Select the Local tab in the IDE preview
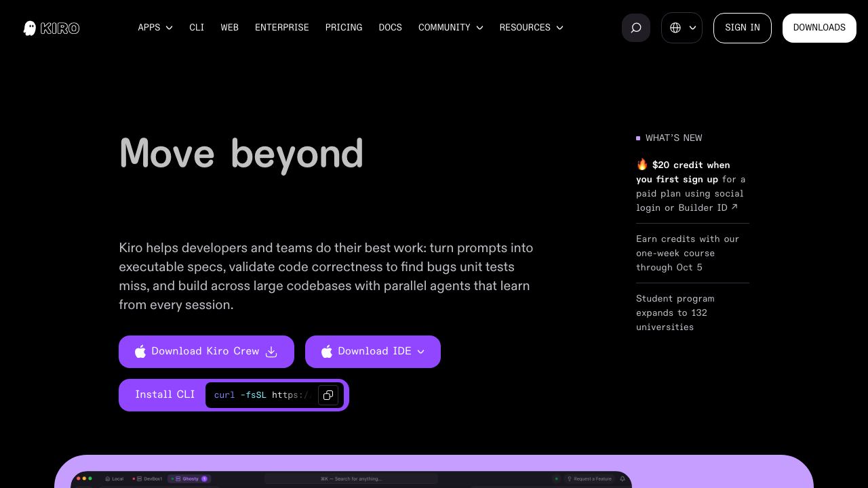This screenshot has height=488, width=868. [x=115, y=479]
